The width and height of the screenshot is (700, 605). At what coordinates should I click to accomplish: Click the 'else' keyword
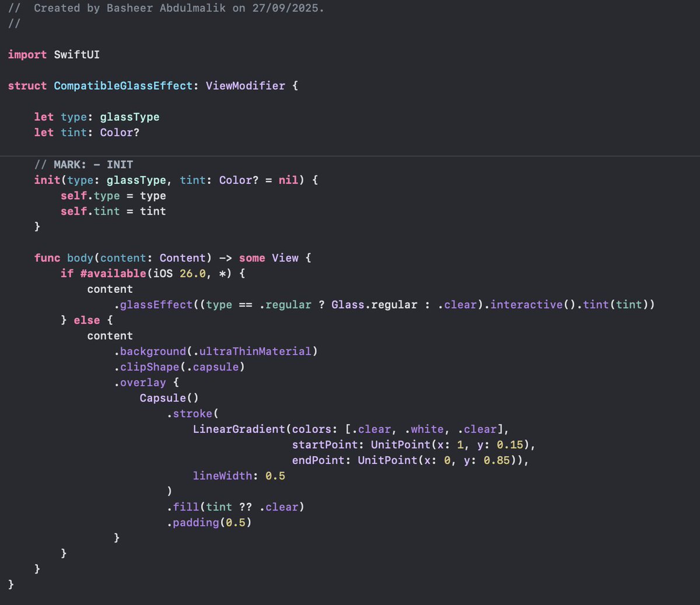coord(87,320)
